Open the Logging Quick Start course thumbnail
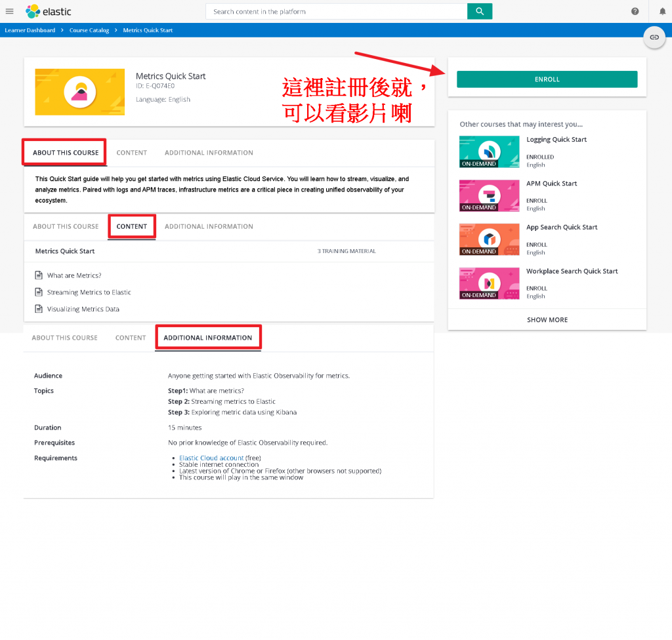 (x=489, y=151)
